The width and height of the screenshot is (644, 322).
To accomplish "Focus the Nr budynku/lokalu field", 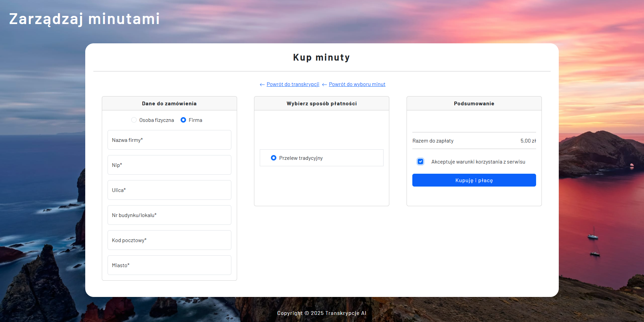I will click(x=169, y=215).
